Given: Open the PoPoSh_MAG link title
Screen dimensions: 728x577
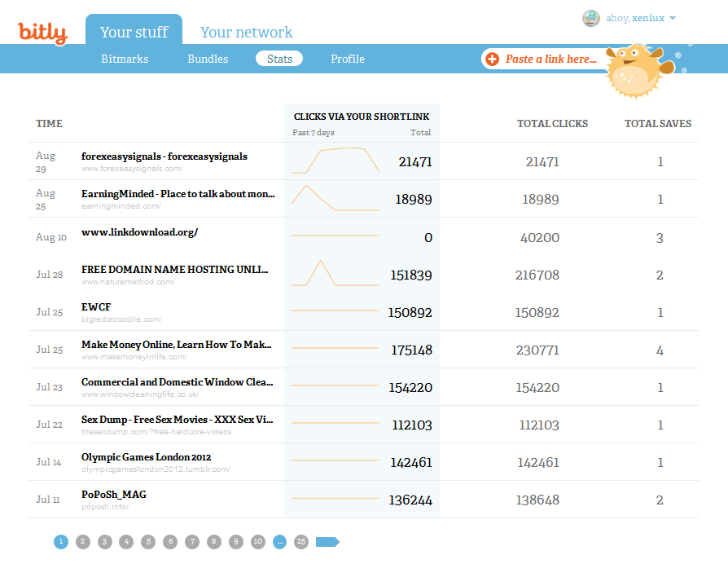Looking at the screenshot, I should click(x=114, y=495).
